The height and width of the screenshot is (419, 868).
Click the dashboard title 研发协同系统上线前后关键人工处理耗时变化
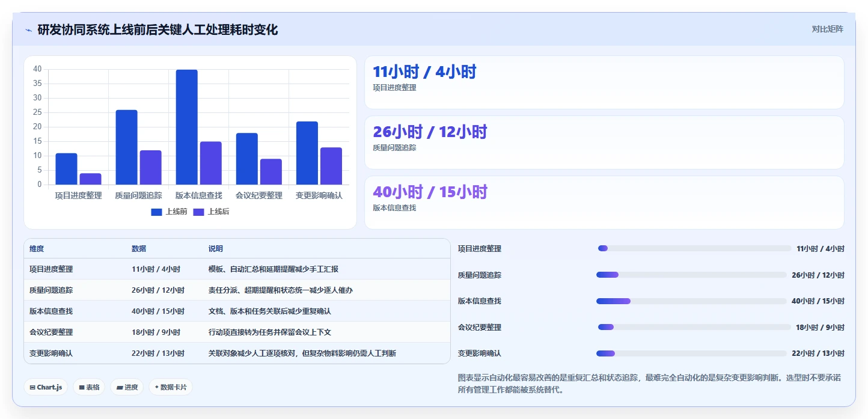tap(157, 30)
